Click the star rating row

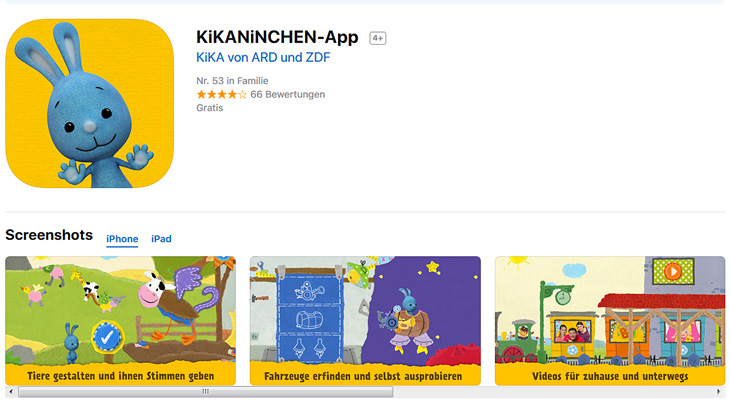(x=222, y=95)
